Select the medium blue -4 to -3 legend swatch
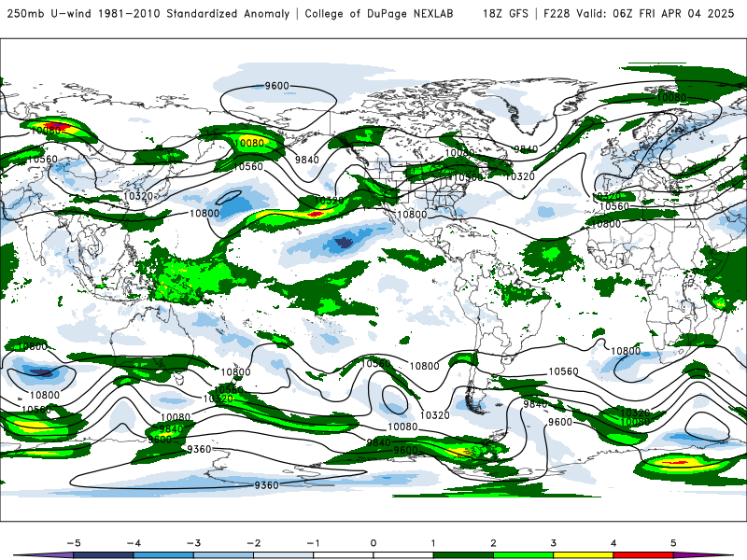This screenshot has height=560, width=747. click(x=163, y=555)
